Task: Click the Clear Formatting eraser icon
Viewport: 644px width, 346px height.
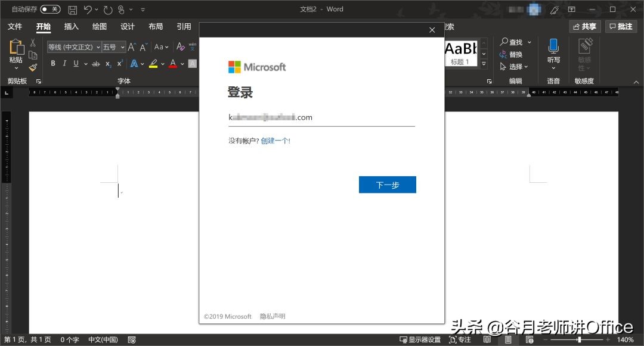Action: click(180, 46)
